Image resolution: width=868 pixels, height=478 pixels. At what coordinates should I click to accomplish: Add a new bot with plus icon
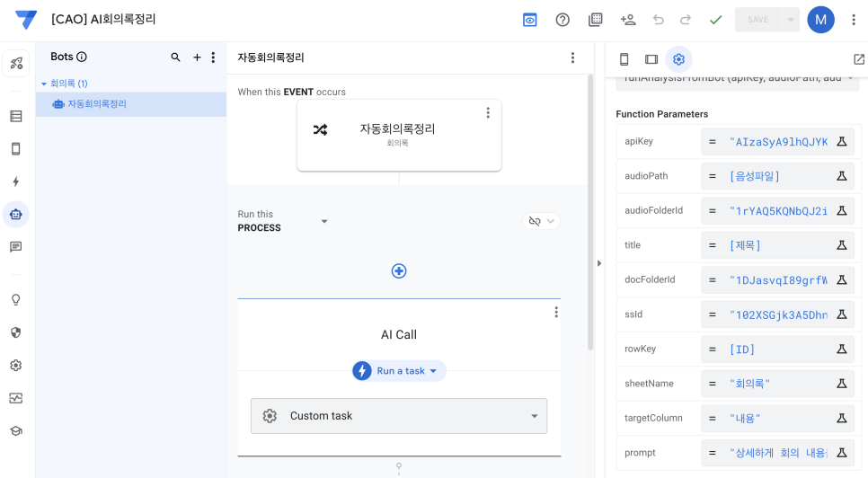pos(197,57)
